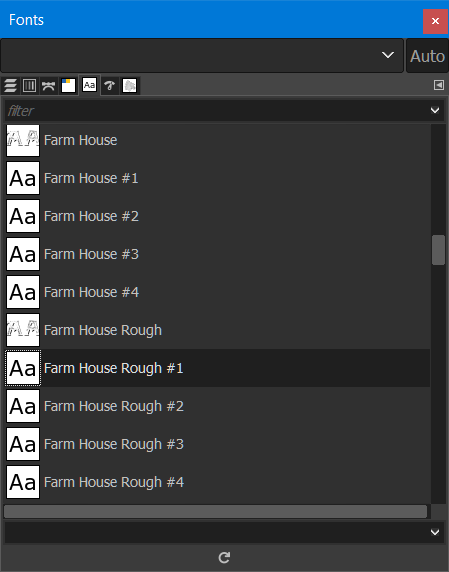
Task: Select the Farm House Rough #4 font
Action: 218,482
